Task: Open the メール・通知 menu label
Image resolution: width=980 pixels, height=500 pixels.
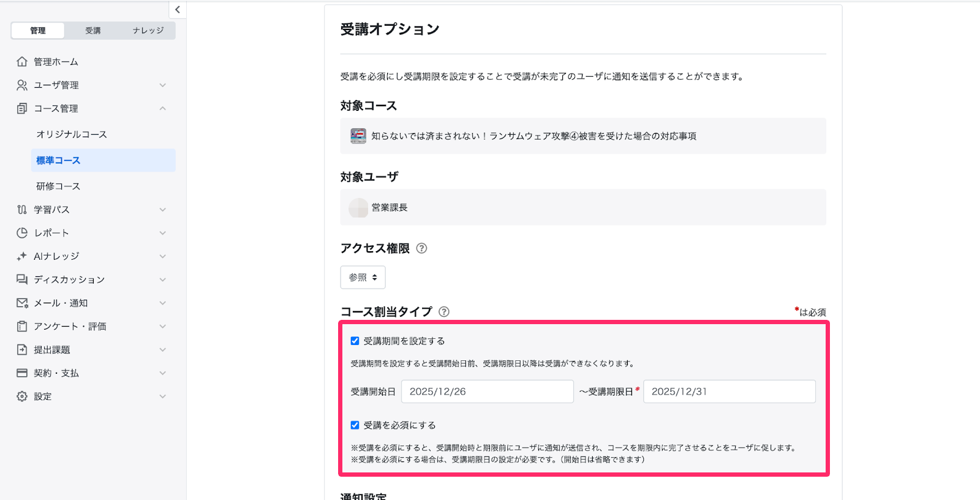Action: (61, 303)
